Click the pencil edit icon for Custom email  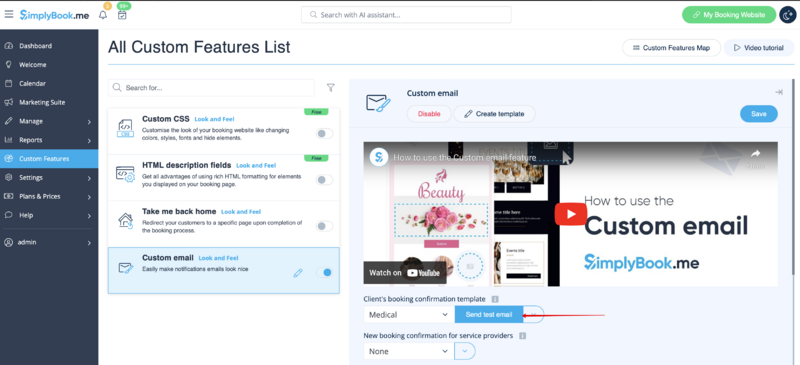298,273
